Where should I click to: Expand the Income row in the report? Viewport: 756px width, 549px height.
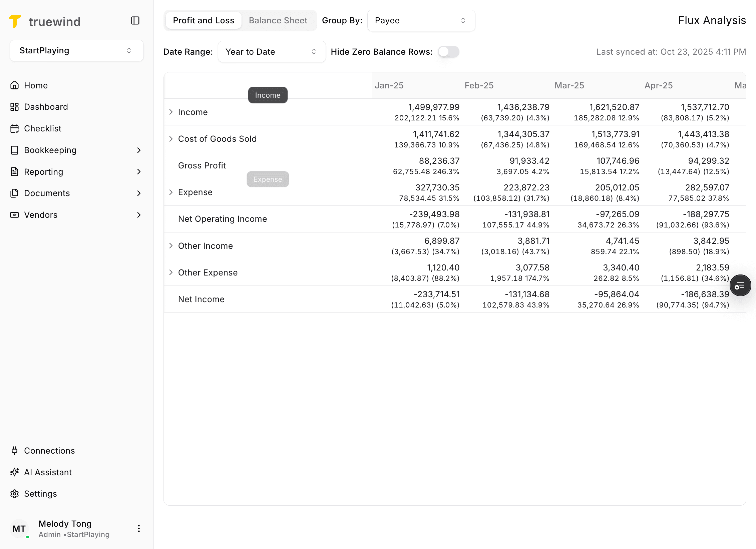tap(171, 112)
